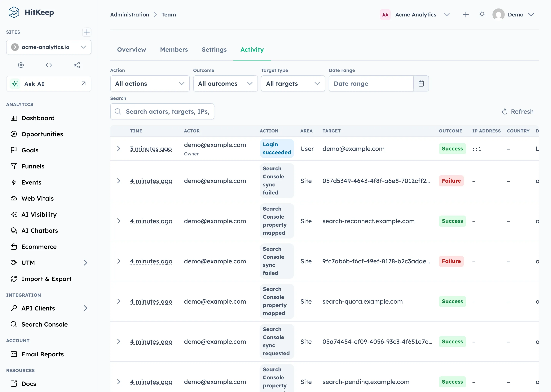
Task: Open the All outcomes filter dropdown
Action: 225,83
